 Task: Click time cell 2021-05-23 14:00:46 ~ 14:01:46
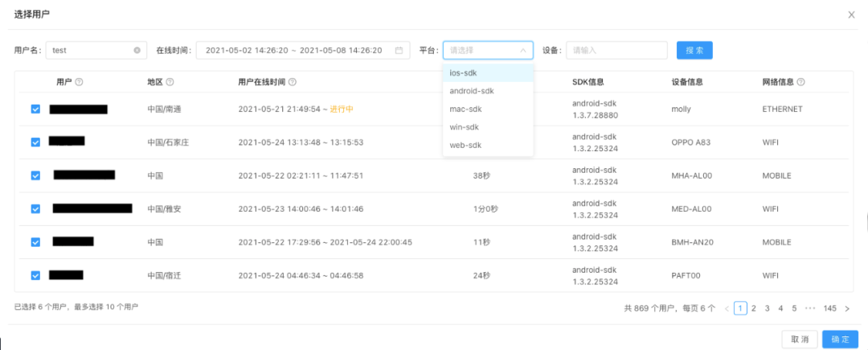click(x=301, y=208)
